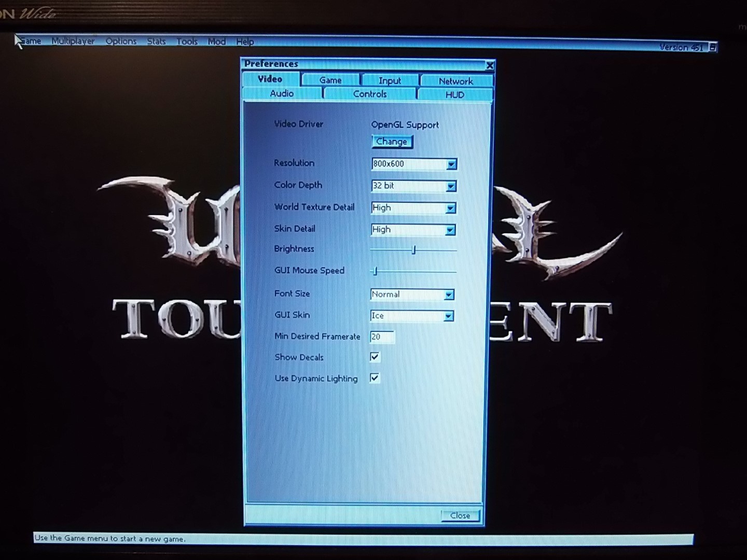Click the 'GUI Mouse Speed' label

309,270
